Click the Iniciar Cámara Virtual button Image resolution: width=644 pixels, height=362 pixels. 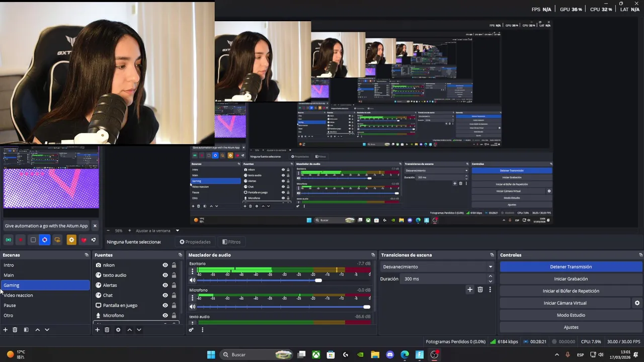tap(565, 303)
